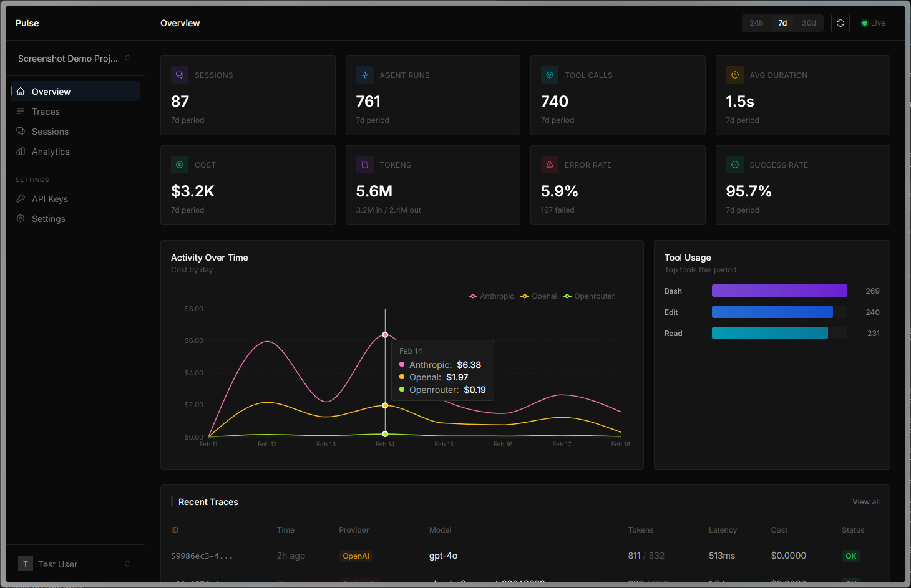Click the bar-chart icon beside Analytics

point(22,151)
